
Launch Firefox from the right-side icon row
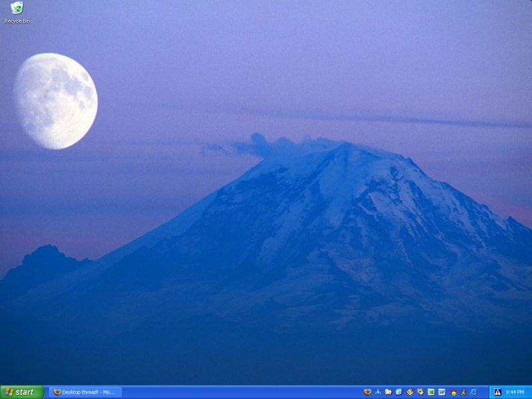368,392
